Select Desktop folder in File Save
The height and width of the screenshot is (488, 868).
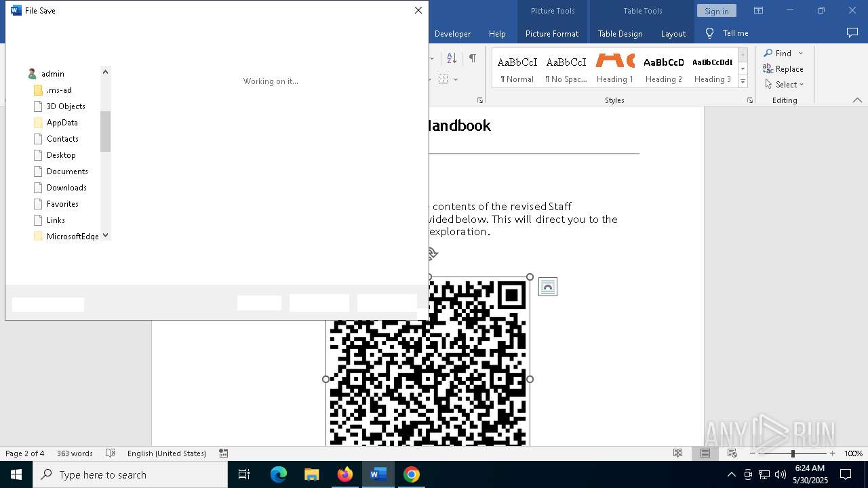point(61,155)
